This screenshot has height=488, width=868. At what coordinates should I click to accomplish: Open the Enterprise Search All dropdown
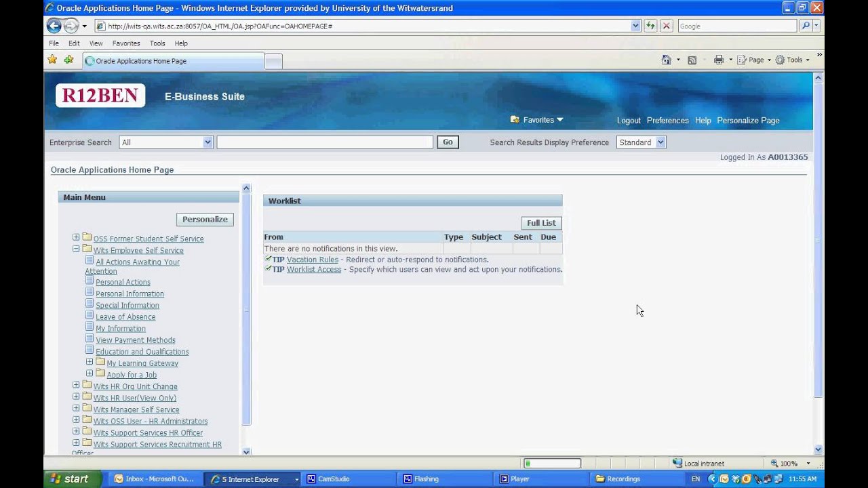(x=208, y=142)
